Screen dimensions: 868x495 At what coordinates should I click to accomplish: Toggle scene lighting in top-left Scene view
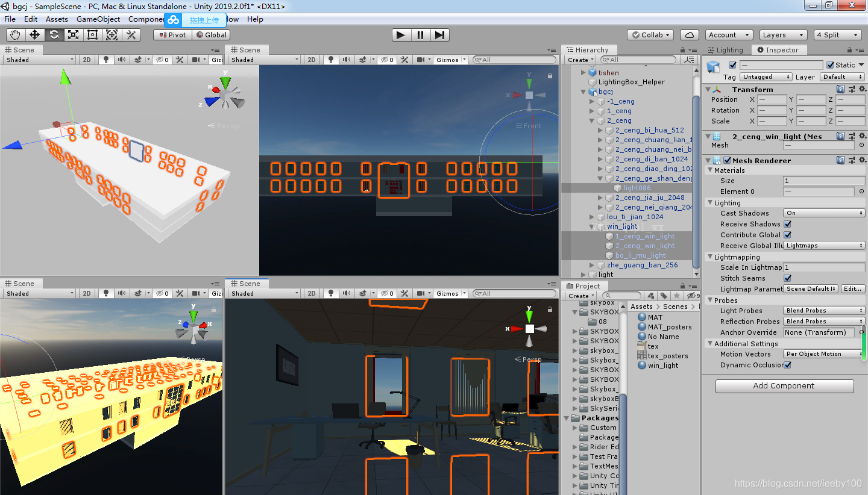tap(107, 60)
